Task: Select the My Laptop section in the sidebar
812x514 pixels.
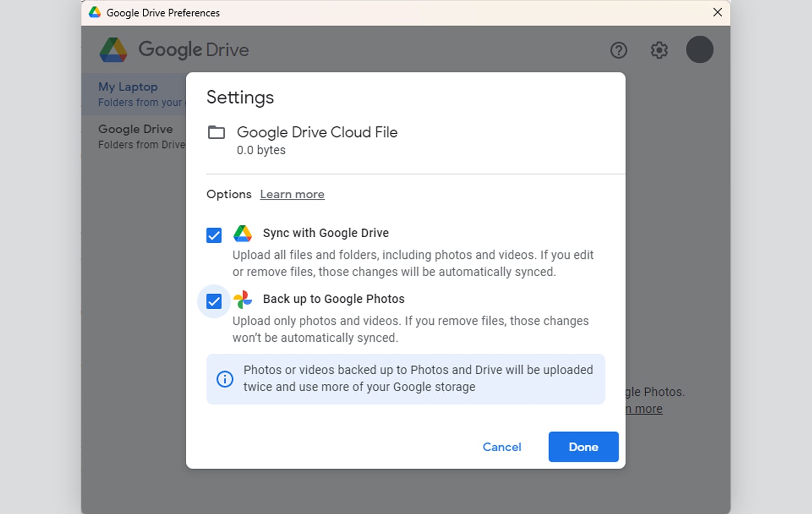Action: pyautogui.click(x=128, y=87)
